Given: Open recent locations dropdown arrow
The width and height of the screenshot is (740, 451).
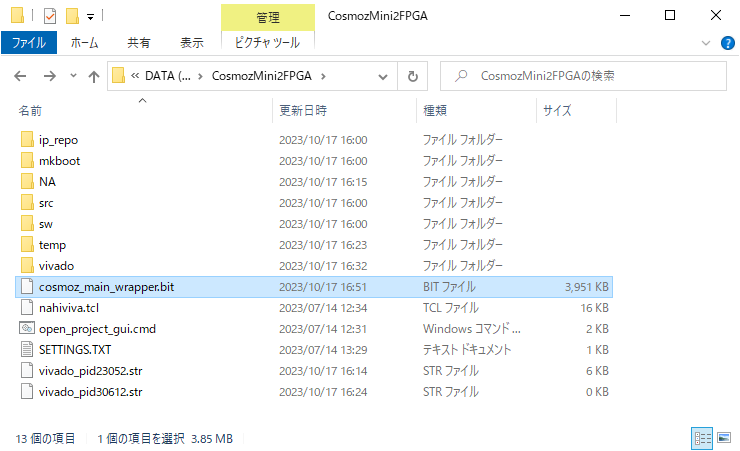Looking at the screenshot, I should 73,77.
